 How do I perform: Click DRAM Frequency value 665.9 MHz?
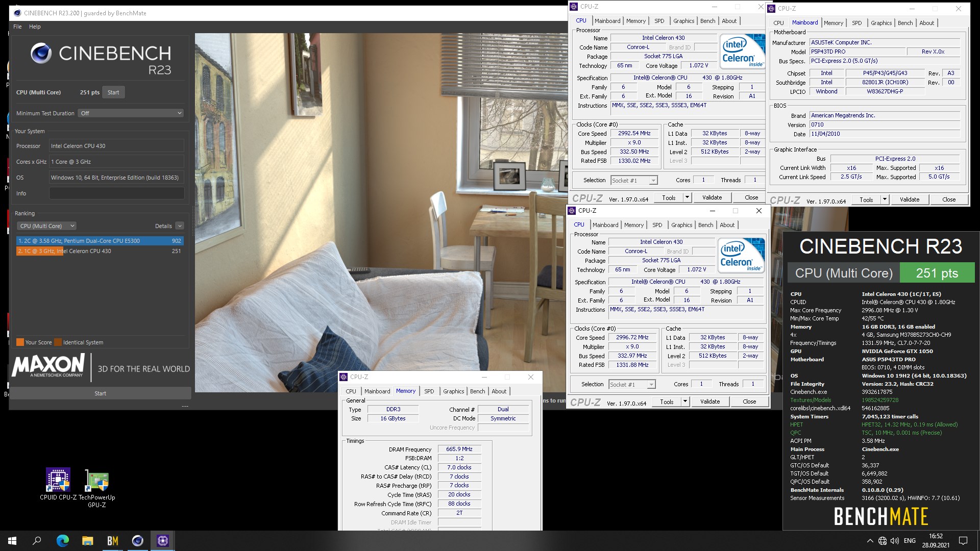click(459, 449)
